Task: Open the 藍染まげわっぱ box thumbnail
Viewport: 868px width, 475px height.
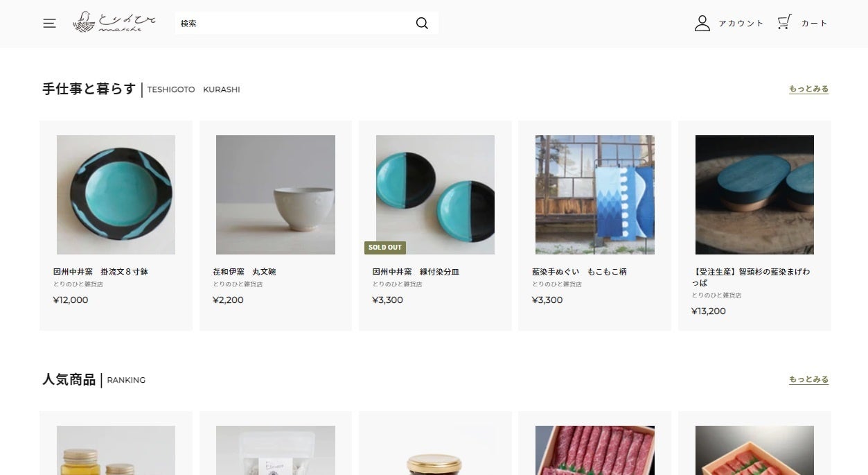Action: [754, 195]
